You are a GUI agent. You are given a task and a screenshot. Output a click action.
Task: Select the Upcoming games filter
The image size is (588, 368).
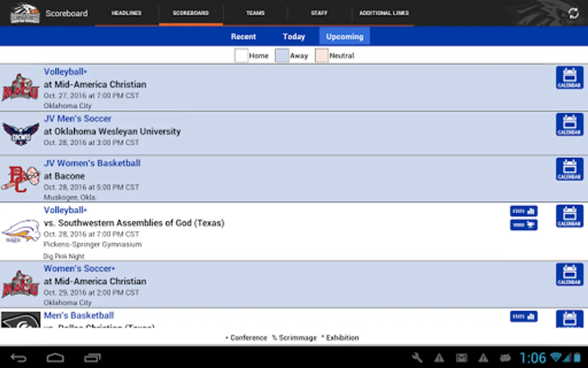(345, 36)
